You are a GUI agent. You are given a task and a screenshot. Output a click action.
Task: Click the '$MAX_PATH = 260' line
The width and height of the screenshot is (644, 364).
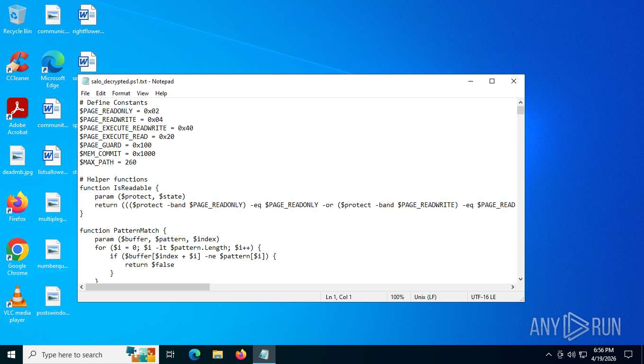(x=108, y=162)
